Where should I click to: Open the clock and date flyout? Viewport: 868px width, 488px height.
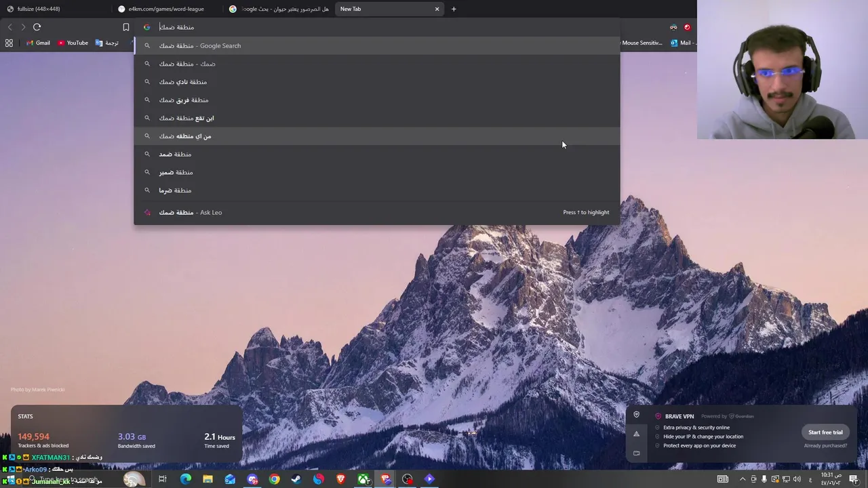831,479
